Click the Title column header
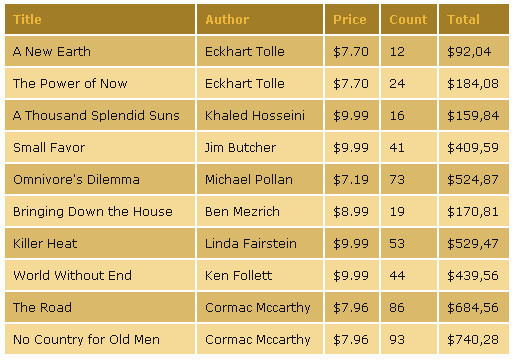Viewport: 514px width, 360px height. click(100, 19)
